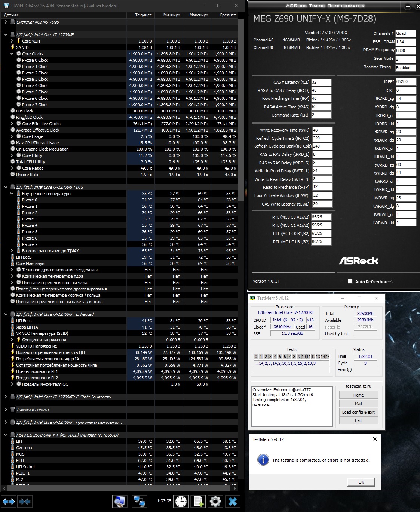420x512 pixels.
Task: Click the lightning icon beside Предел мощности PL1
Action: (x=12, y=371)
